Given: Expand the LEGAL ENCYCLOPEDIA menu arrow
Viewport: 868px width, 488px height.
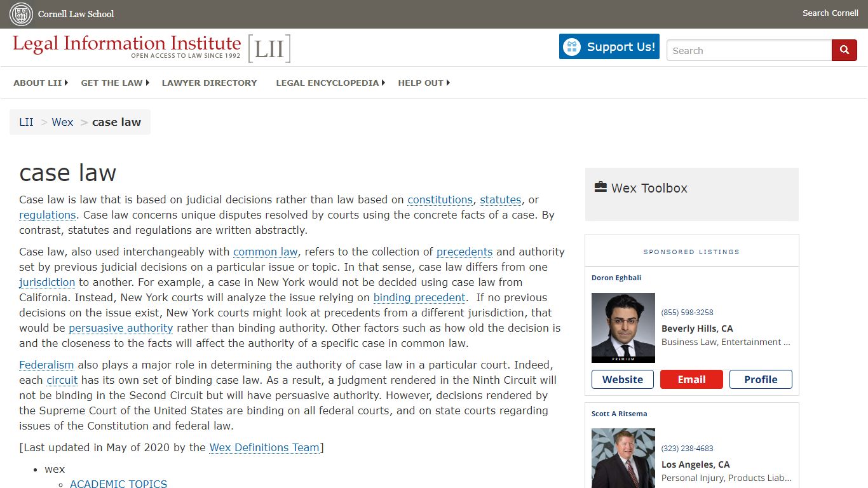Looking at the screenshot, I should coord(383,83).
